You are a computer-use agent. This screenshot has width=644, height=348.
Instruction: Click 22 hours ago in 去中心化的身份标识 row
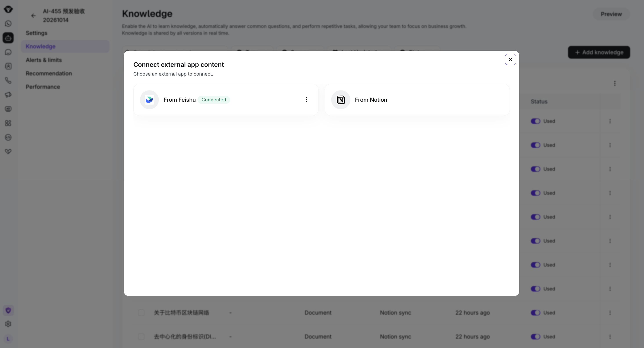pos(472,337)
